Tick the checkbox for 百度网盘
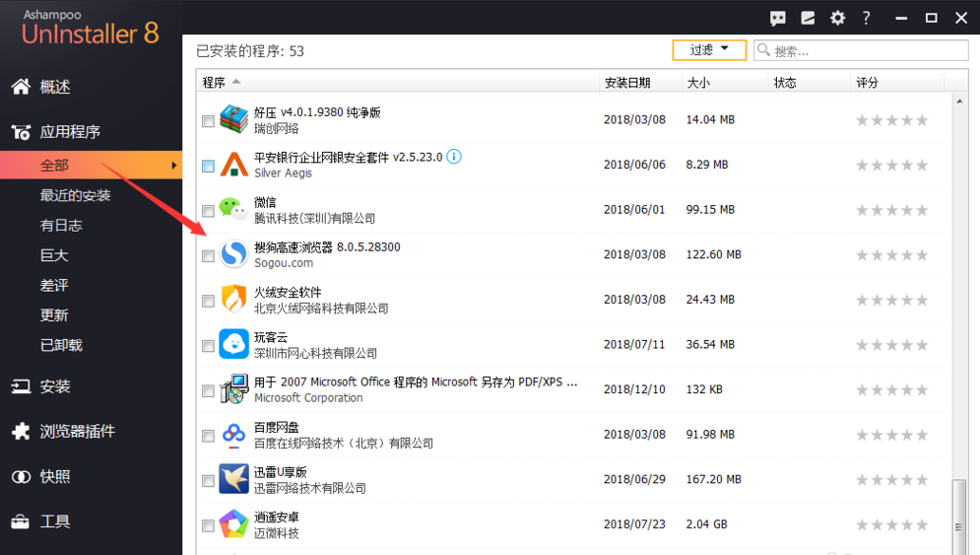 [x=208, y=436]
